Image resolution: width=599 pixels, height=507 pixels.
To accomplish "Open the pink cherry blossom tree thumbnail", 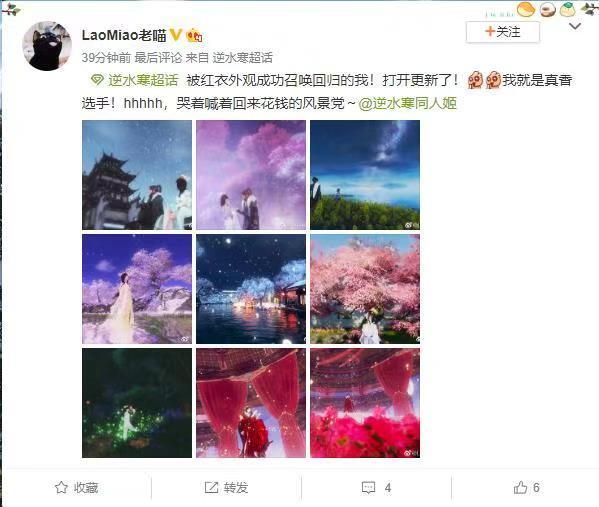I will [x=365, y=289].
